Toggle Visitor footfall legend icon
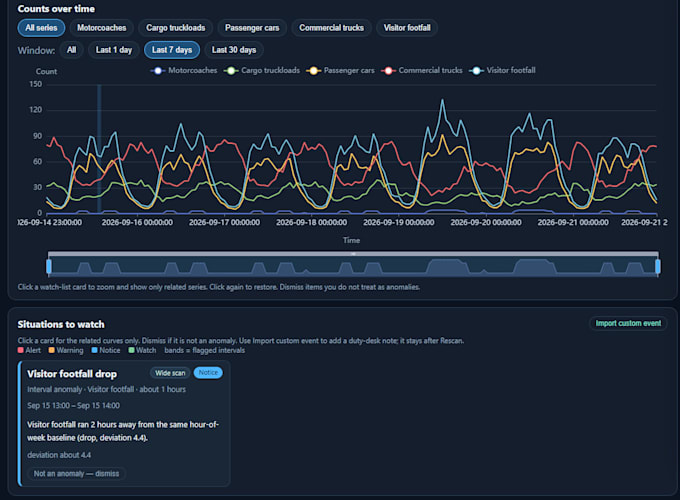Viewport: 680px width, 500px height. [476, 71]
